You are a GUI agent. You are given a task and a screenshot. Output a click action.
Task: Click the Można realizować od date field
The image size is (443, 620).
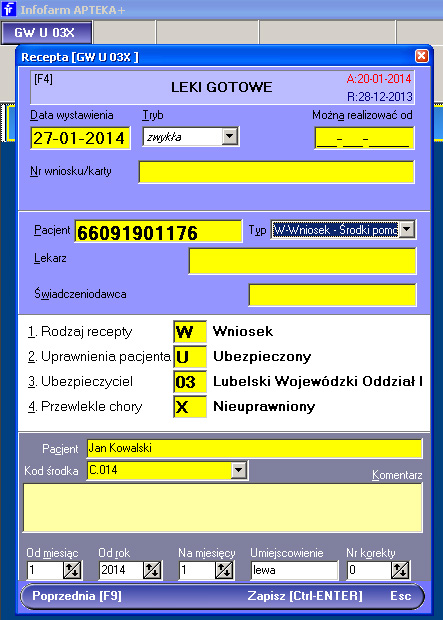[x=364, y=138]
